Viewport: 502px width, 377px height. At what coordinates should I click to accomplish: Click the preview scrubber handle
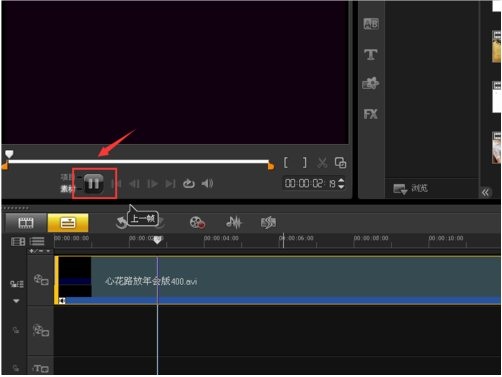[9, 154]
